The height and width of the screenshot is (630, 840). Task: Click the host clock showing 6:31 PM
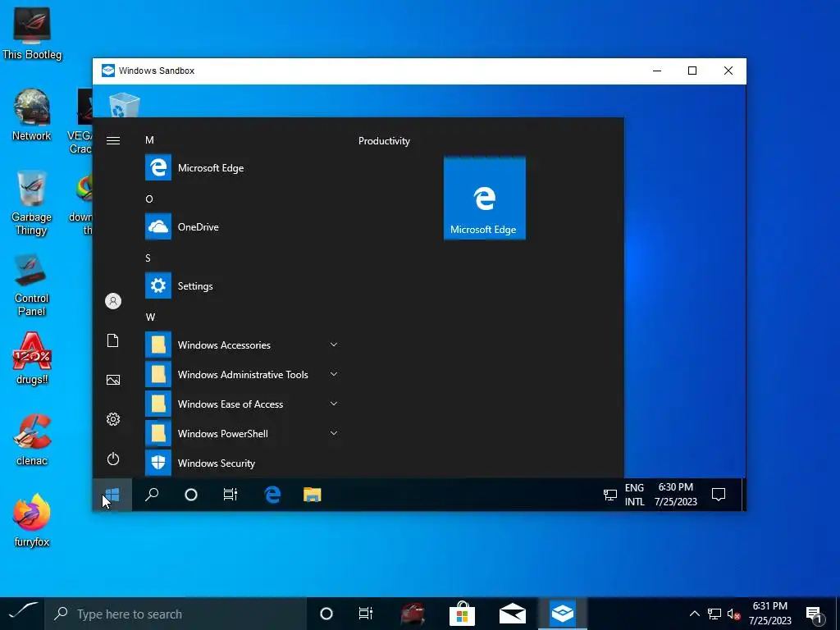(769, 614)
